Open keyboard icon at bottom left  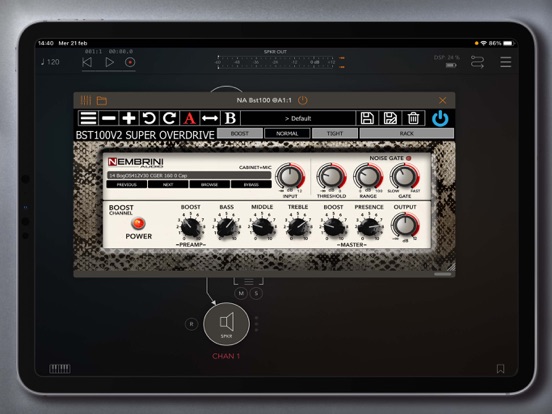59,369
